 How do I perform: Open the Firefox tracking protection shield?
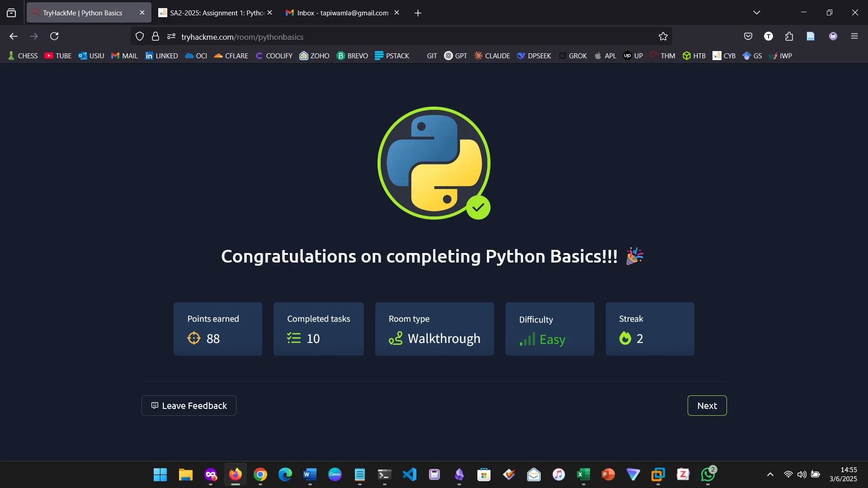140,37
